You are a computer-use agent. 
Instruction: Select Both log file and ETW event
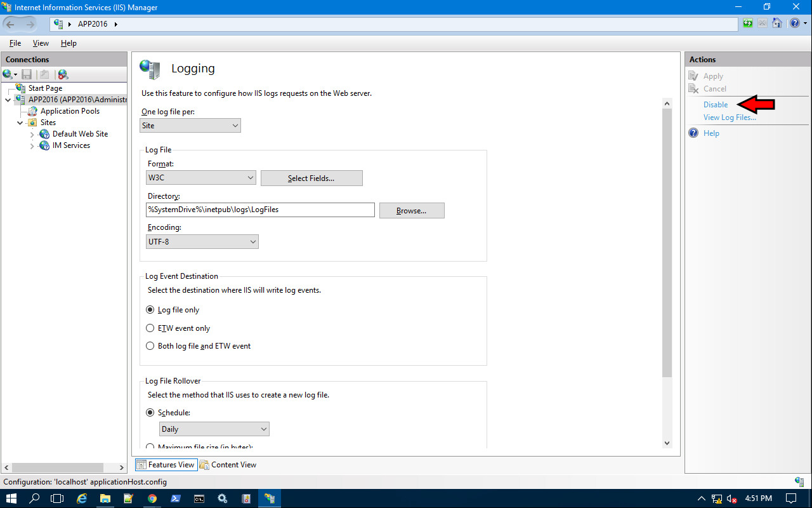(x=150, y=346)
